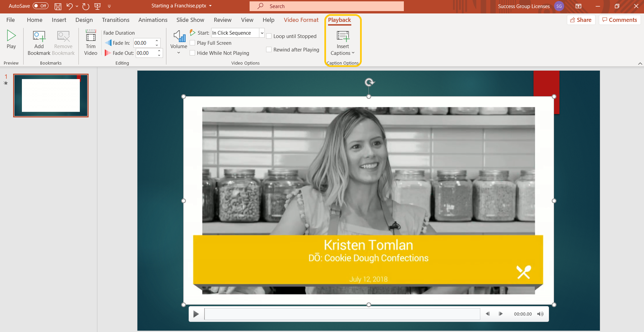Play the video from the media bar

(196, 314)
